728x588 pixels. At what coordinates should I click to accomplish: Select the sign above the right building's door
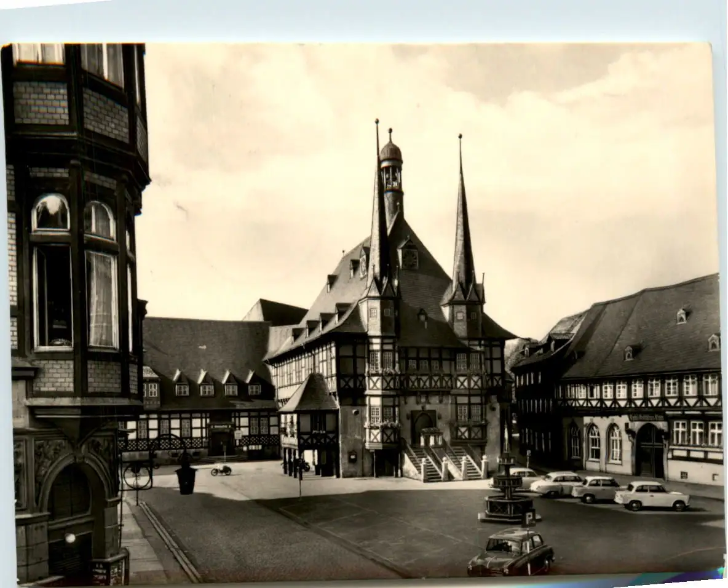tap(646, 417)
